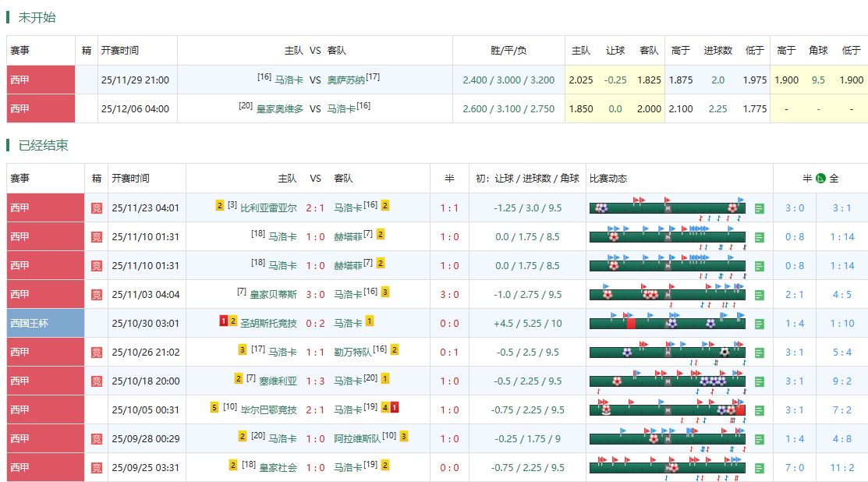Click the 西国王杯 league label
This screenshot has width=868, height=482.
tap(28, 323)
